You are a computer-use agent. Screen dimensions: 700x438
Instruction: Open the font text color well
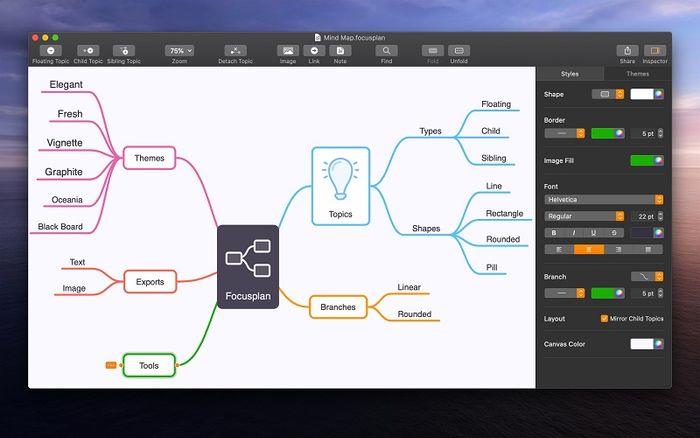coord(647,233)
